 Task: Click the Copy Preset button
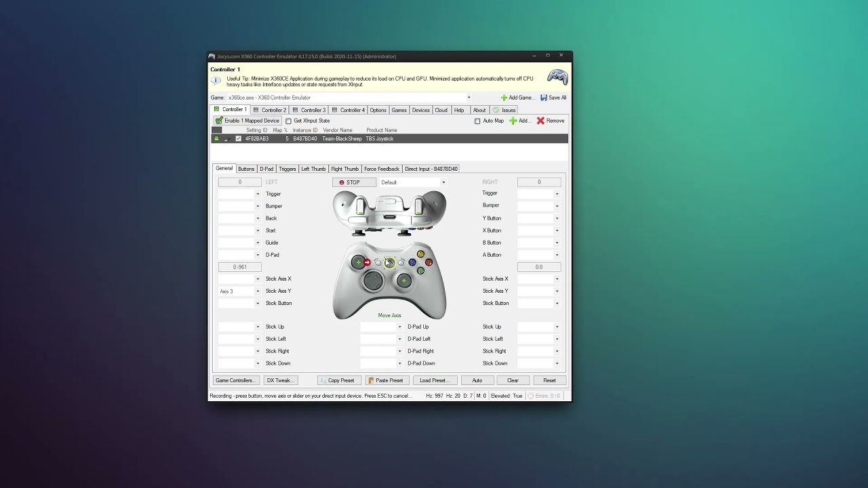tap(339, 380)
